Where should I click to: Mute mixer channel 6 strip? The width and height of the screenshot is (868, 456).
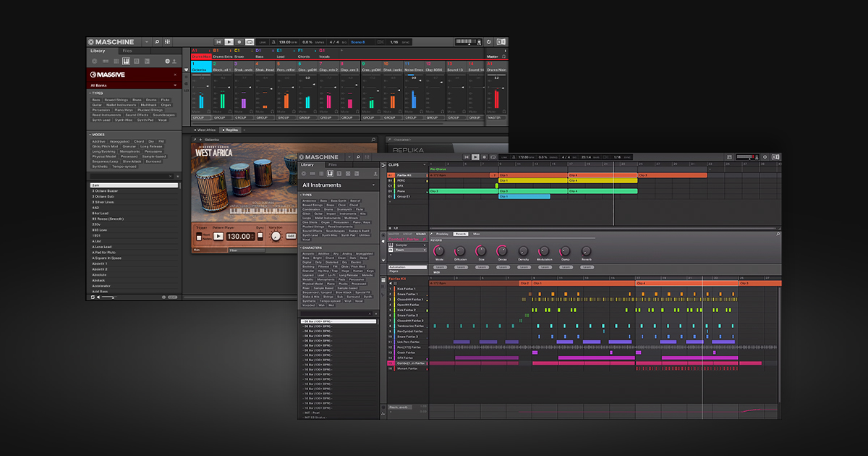302,111
